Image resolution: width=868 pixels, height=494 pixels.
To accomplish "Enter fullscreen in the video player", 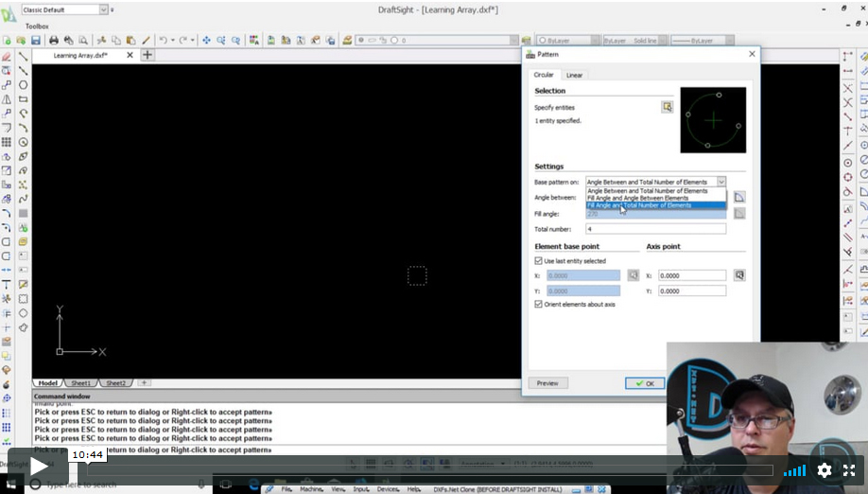I will click(849, 470).
